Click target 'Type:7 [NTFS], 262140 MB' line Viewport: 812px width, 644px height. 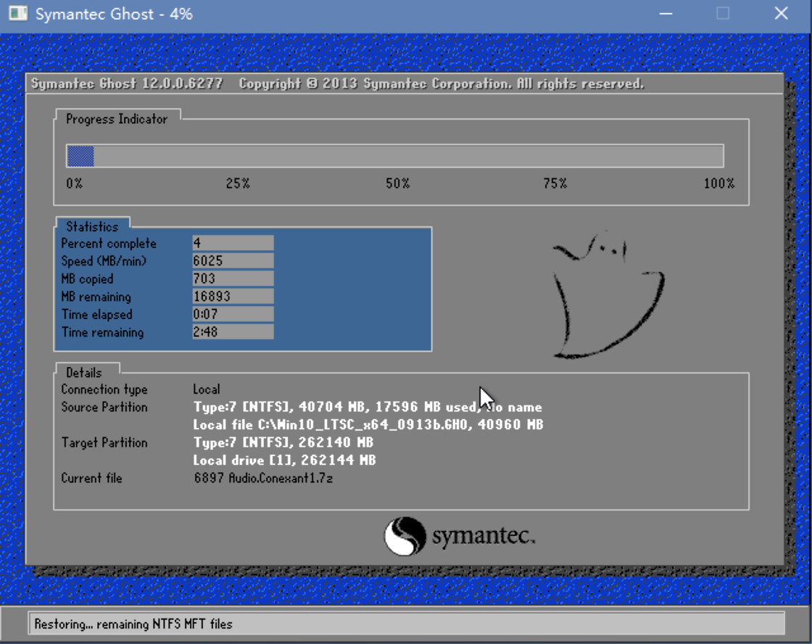click(283, 442)
